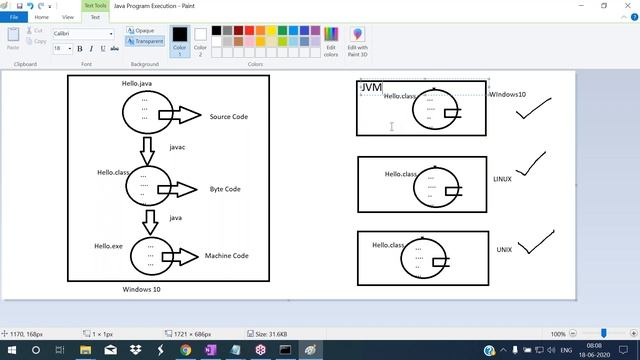Open the File menu
Viewport: 640px width, 360px height.
tap(14, 17)
